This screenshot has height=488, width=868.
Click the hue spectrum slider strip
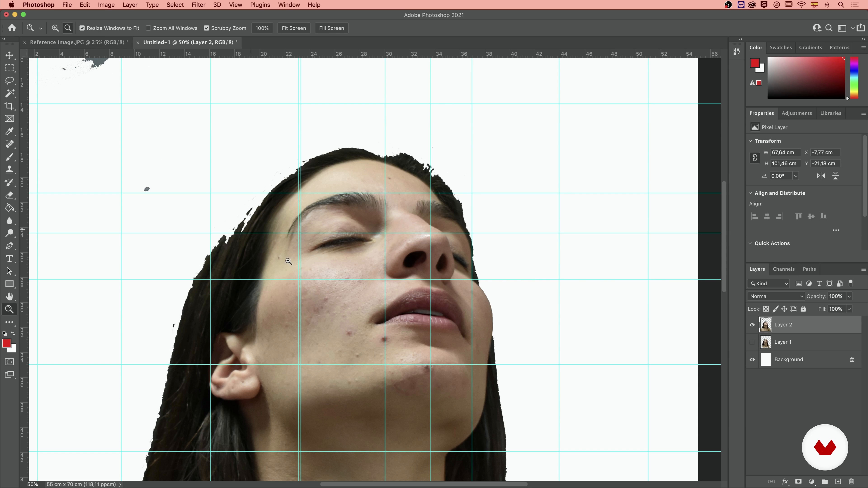(x=854, y=78)
